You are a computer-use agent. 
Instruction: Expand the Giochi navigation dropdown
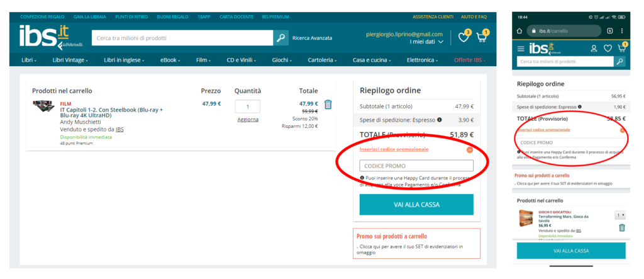282,60
